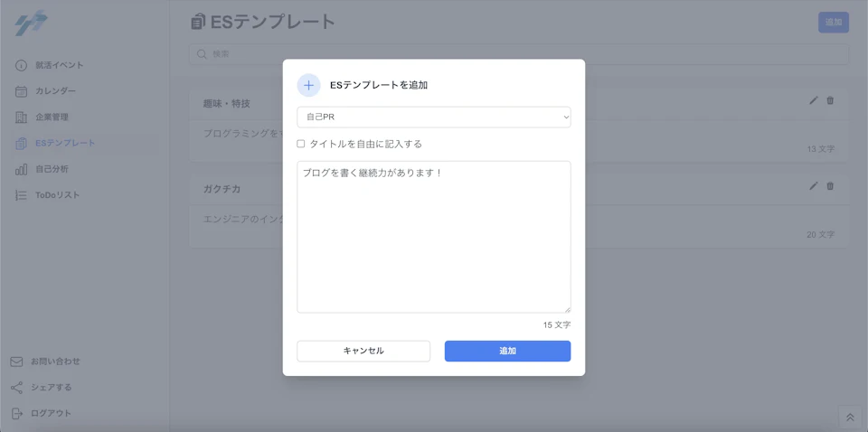Open お問い合わせ link
The height and width of the screenshot is (432, 868).
[55, 362]
